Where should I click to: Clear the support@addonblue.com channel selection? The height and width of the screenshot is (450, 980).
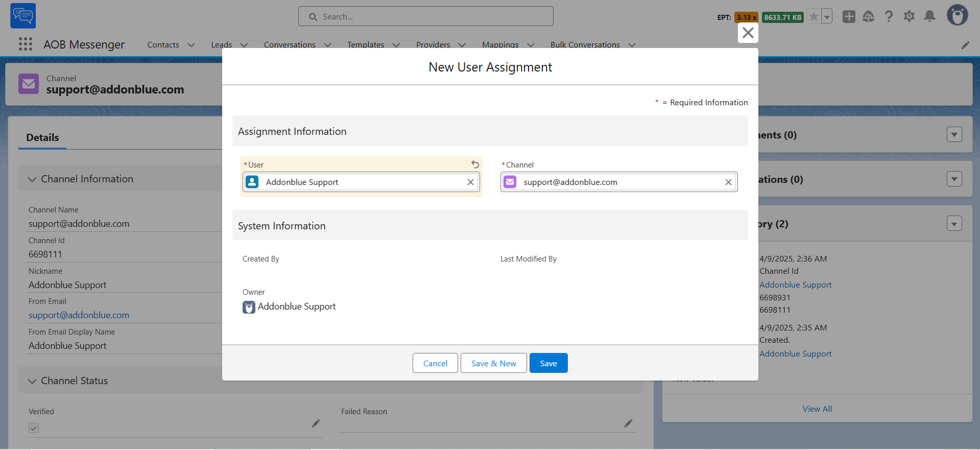728,182
